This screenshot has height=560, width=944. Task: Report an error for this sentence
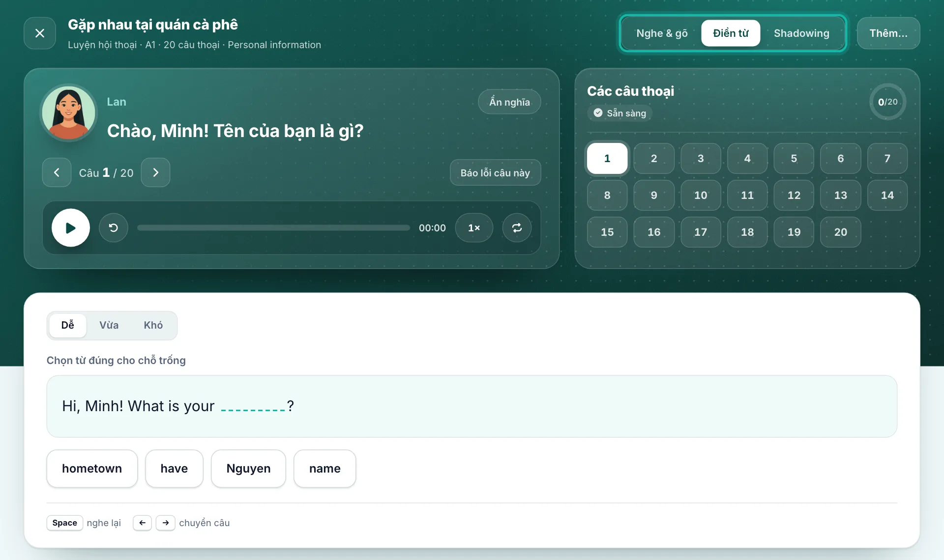point(495,172)
